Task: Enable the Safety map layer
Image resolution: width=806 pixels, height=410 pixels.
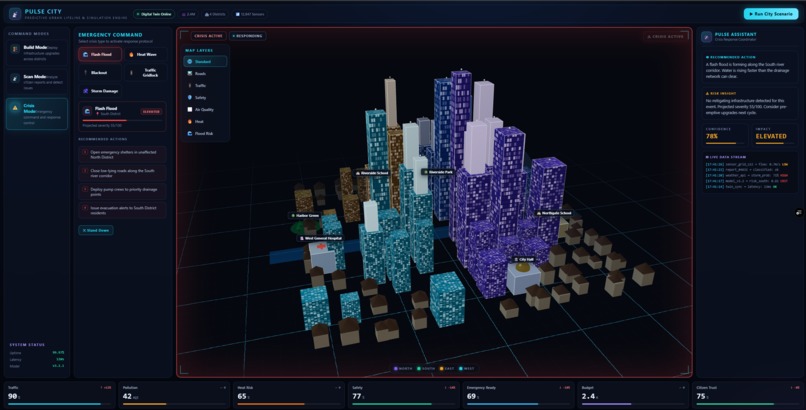Action: 205,98
